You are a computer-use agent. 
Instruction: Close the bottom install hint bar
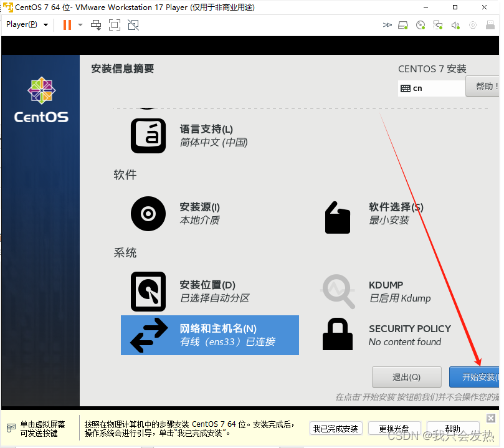[491, 418]
